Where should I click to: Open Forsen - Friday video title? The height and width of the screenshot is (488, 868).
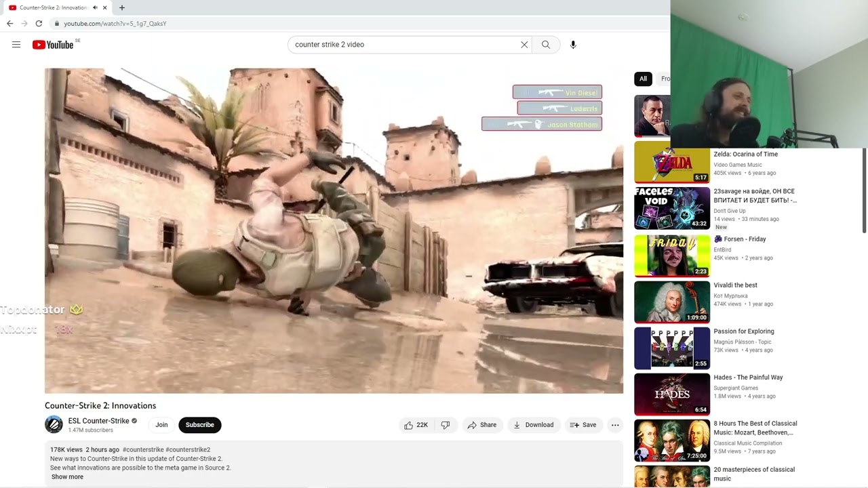pyautogui.click(x=740, y=239)
